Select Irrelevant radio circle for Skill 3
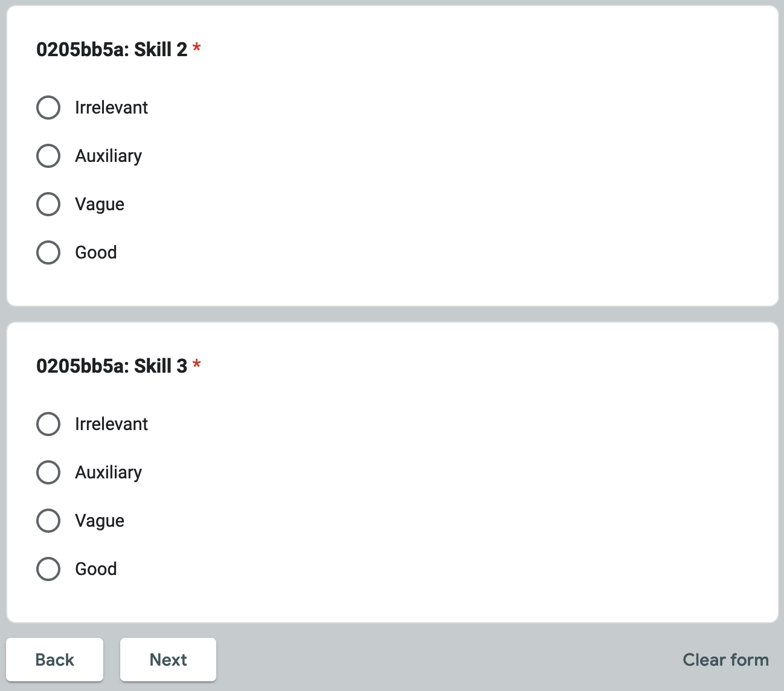Viewport: 784px width, 691px height. pyautogui.click(x=48, y=424)
